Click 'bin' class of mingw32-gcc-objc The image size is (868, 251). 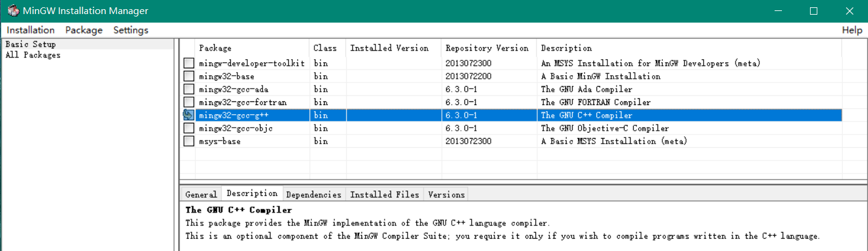coord(320,128)
